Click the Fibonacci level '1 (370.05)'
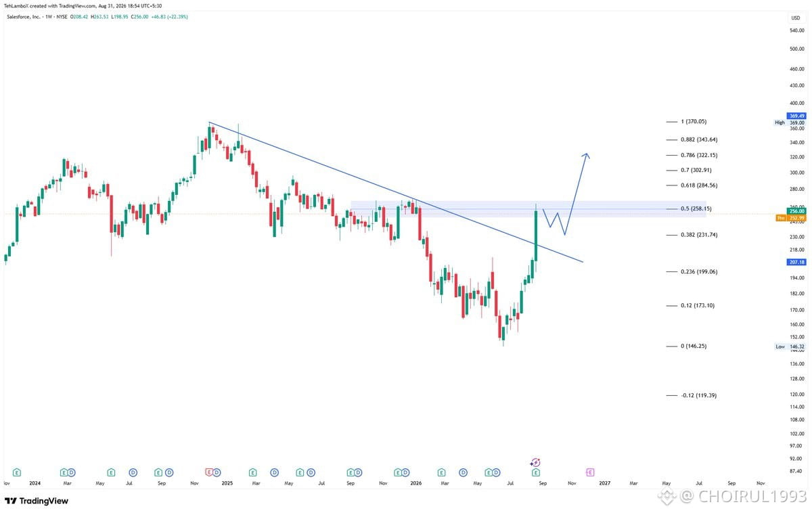Image resolution: width=812 pixels, height=513 pixels. point(694,122)
